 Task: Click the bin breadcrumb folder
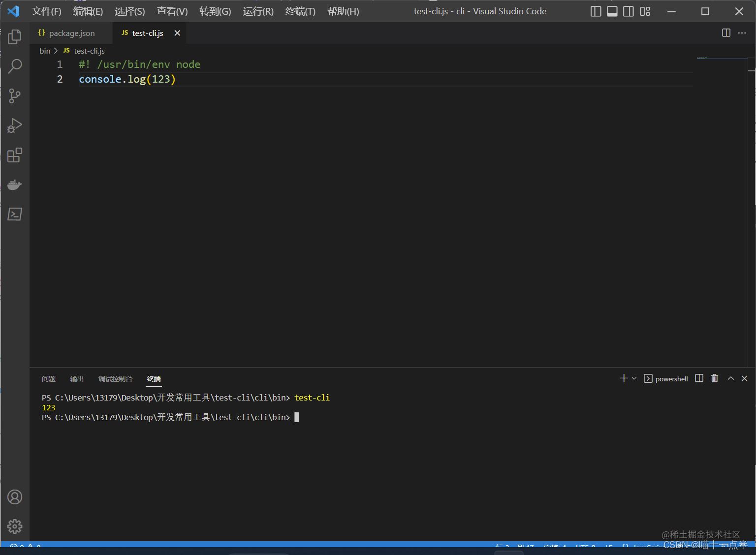tap(45, 51)
